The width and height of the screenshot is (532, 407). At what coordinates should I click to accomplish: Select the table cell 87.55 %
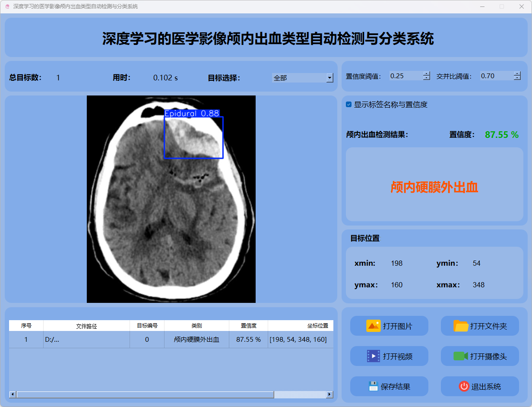(x=249, y=340)
